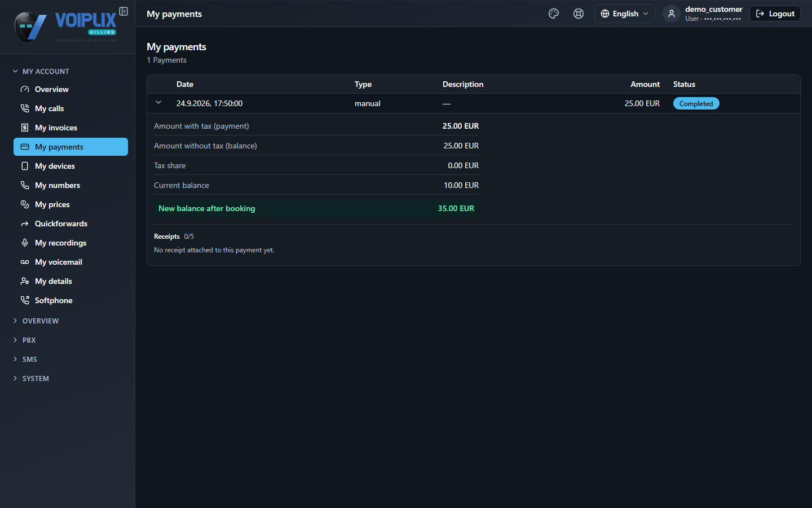
Task: Collapse the 24.9.2026 payment row chevron
Action: point(158,103)
